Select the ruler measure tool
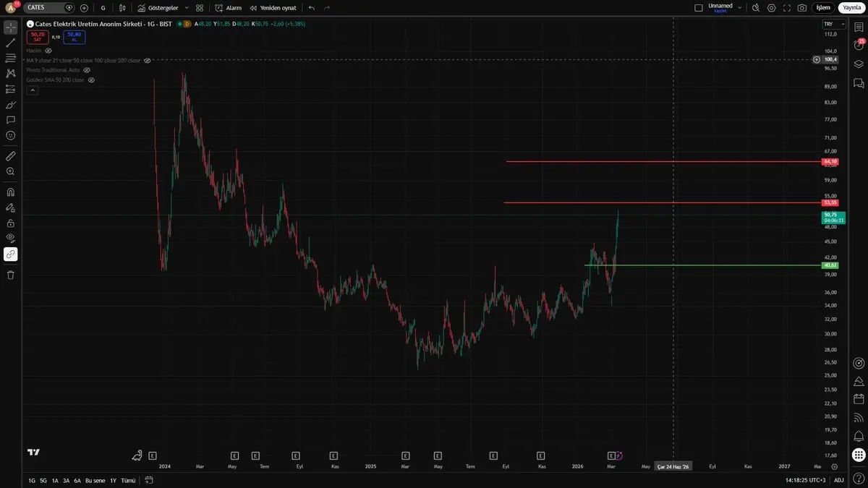The height and width of the screenshot is (488, 868). 11,156
